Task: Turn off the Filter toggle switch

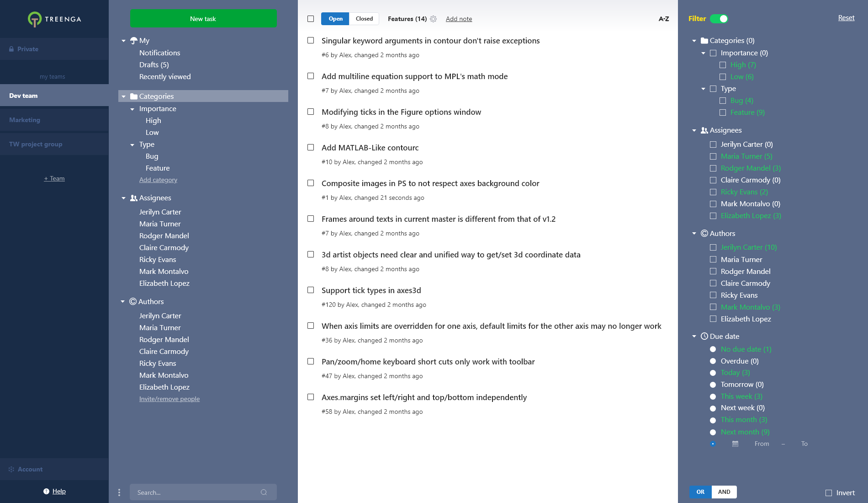Action: coord(719,19)
